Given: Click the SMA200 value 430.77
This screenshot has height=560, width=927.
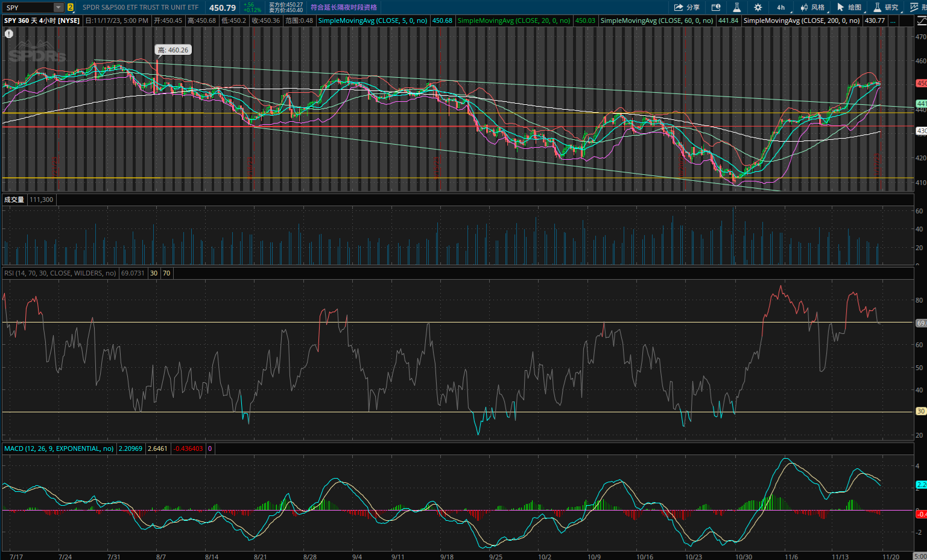Looking at the screenshot, I should pyautogui.click(x=875, y=20).
